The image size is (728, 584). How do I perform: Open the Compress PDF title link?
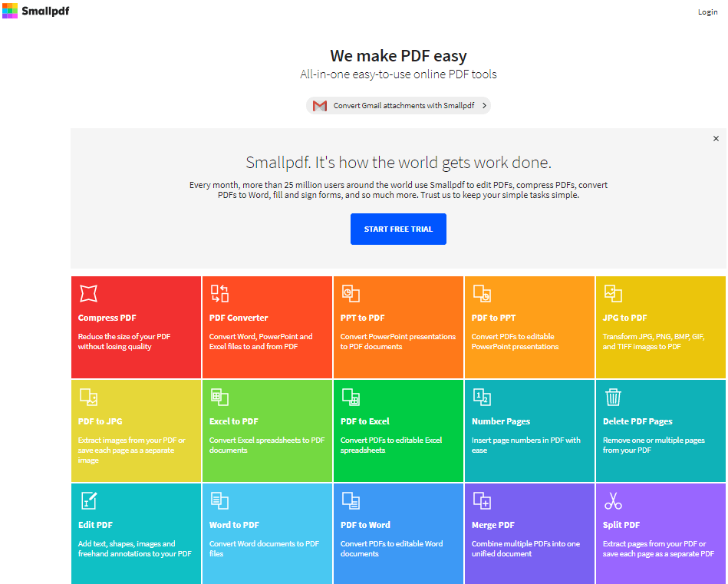pyautogui.click(x=107, y=318)
